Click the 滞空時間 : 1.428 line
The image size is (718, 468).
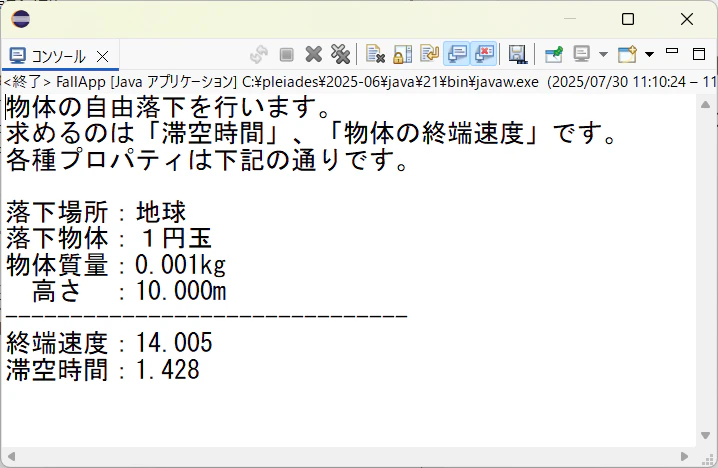click(103, 370)
